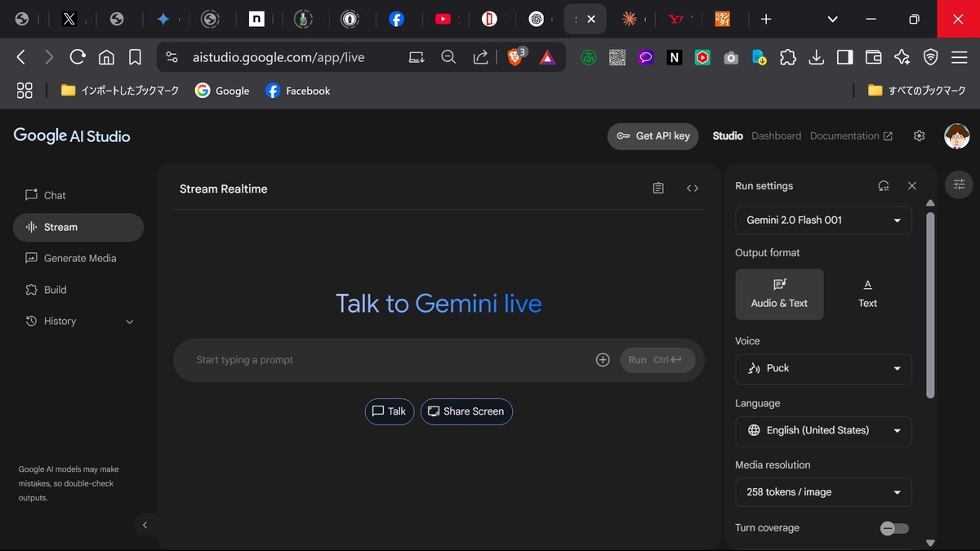Close the current browser tab
Viewport: 980px width, 551px height.
[x=591, y=19]
